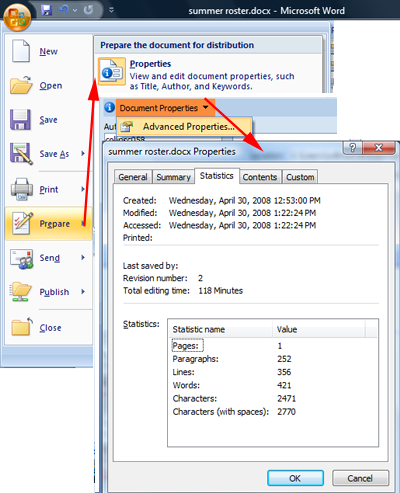Expand the Print submenu arrow
The width and height of the screenshot is (400, 493).
[83, 189]
